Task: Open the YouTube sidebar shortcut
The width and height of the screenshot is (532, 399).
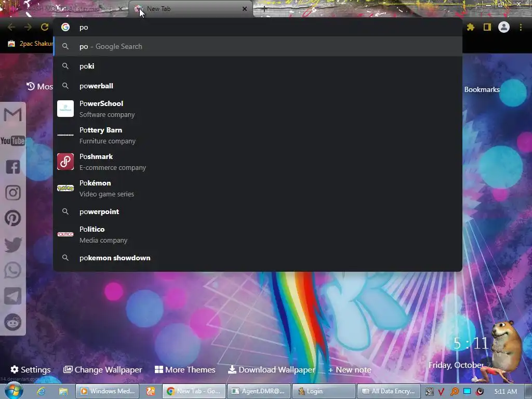Action: pos(12,140)
